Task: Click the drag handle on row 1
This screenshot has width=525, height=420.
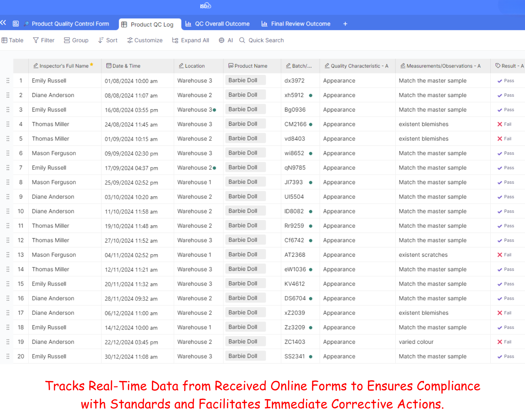Action: click(x=8, y=81)
